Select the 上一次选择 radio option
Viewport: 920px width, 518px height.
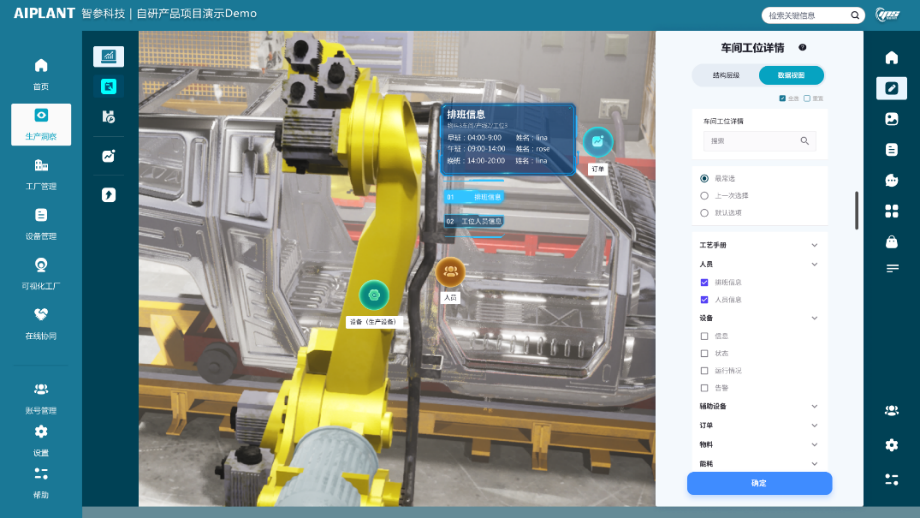click(x=705, y=195)
